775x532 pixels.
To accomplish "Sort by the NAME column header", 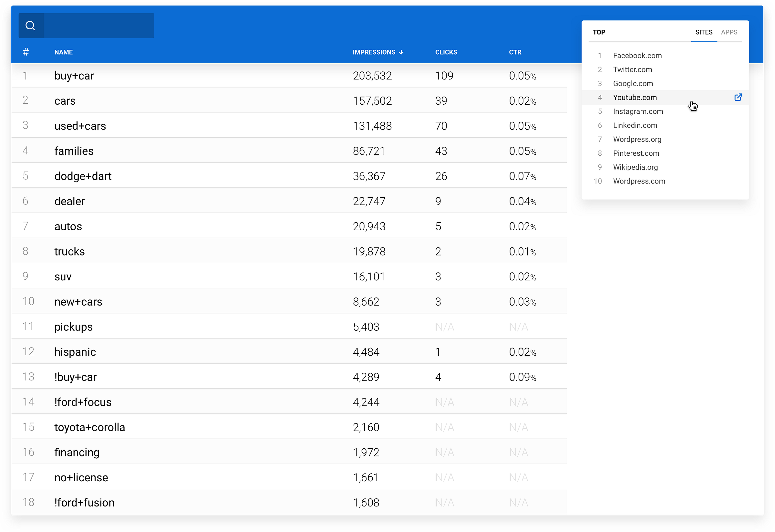I will pyautogui.click(x=63, y=52).
